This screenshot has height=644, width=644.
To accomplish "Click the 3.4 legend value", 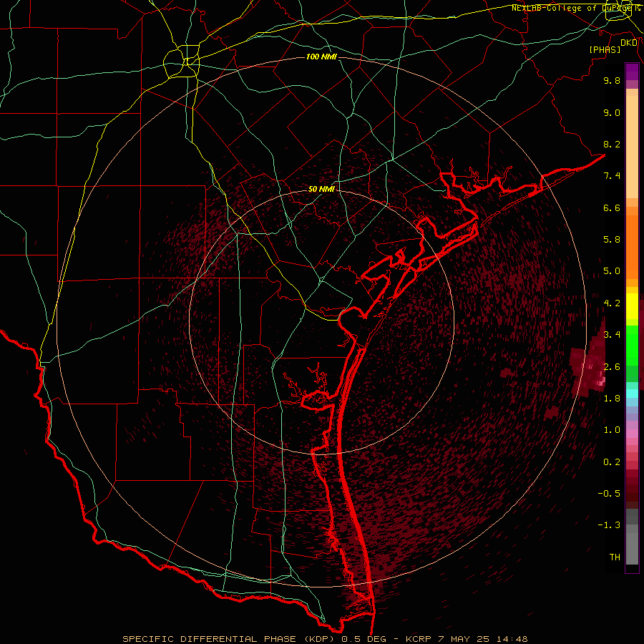I will (x=612, y=335).
